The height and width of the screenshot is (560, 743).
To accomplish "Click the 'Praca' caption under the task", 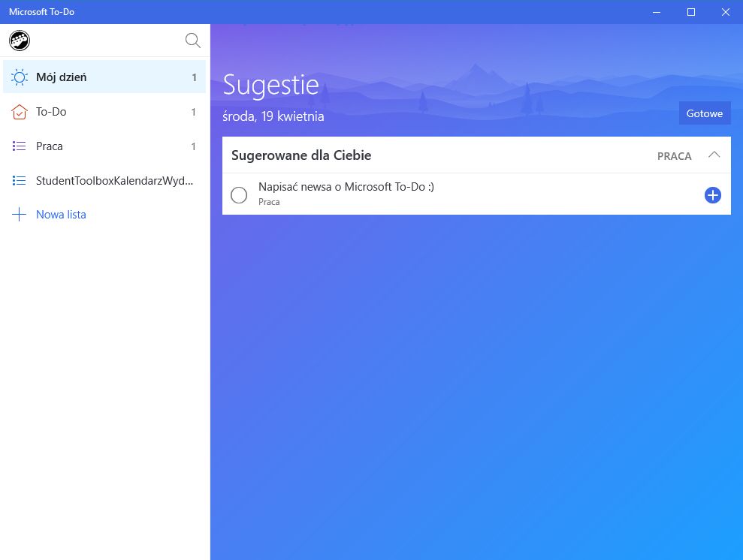I will [x=269, y=202].
